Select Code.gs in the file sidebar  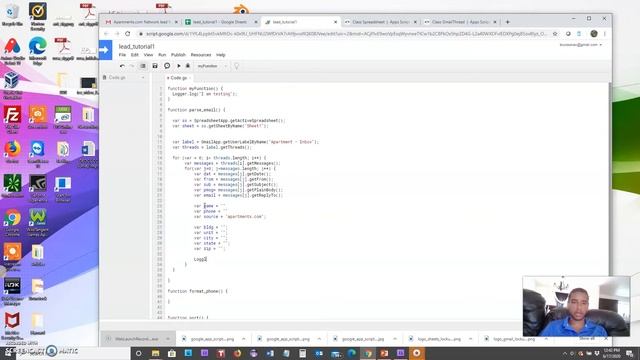pos(117,77)
